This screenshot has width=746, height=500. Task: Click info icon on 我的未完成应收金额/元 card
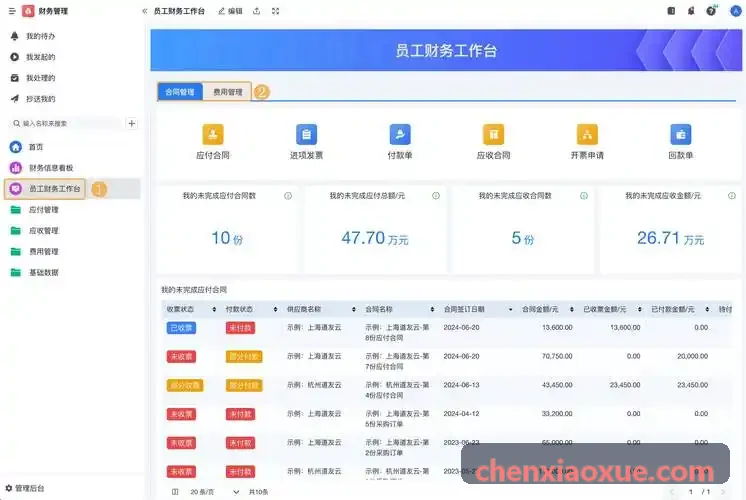[x=732, y=196]
